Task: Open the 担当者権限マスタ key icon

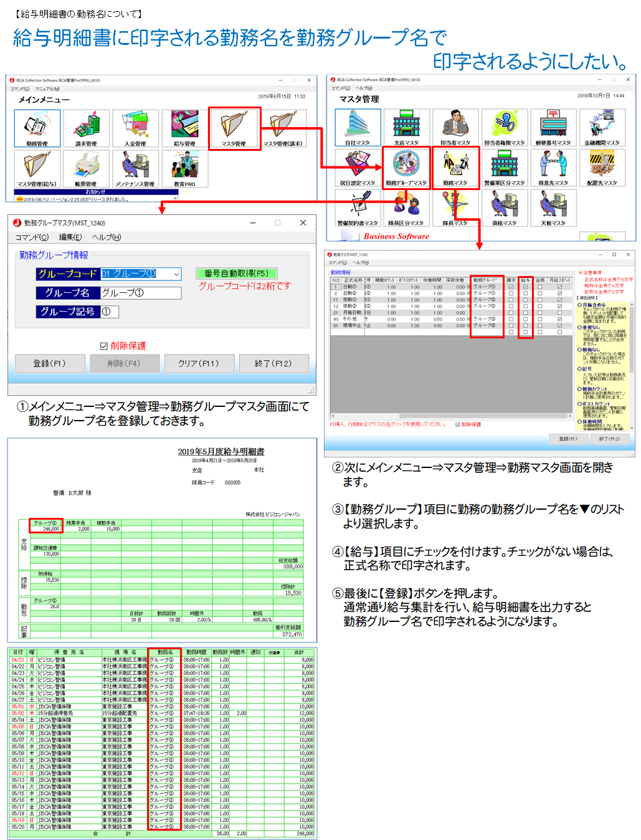Action: click(x=504, y=126)
